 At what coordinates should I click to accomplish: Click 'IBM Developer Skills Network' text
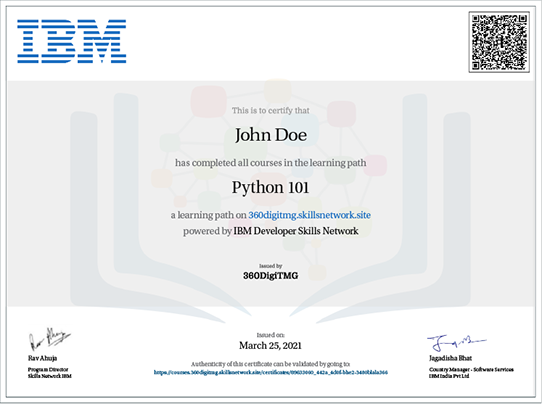coord(296,231)
